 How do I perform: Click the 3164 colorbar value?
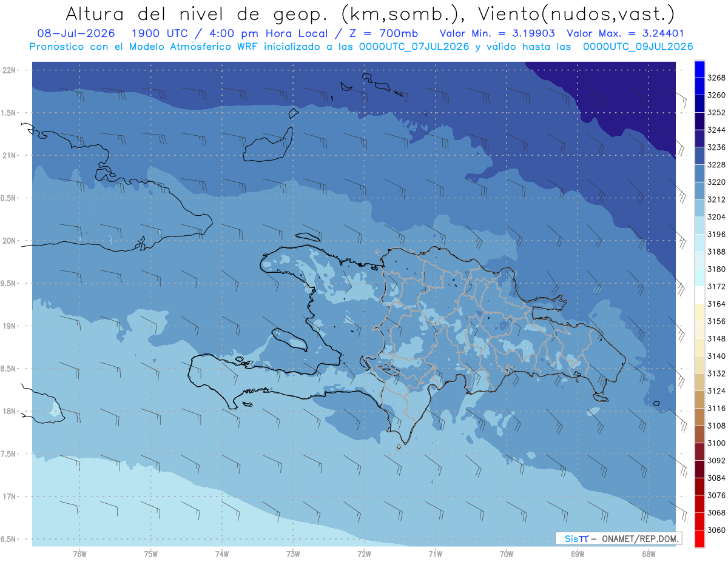coord(716,304)
